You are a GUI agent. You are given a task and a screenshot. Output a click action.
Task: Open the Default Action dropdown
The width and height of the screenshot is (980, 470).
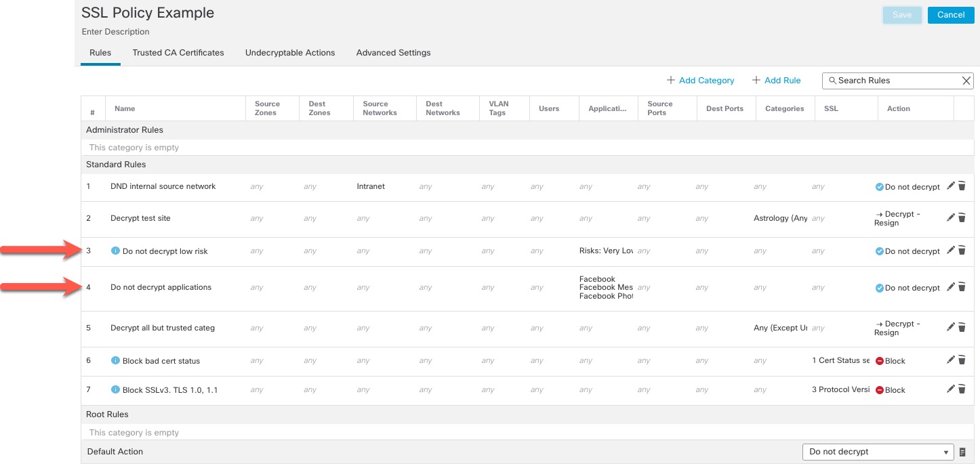[945, 451]
